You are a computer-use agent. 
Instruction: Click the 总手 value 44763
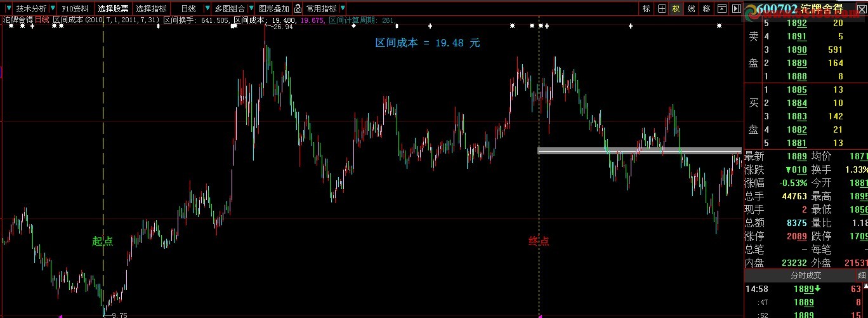(794, 196)
